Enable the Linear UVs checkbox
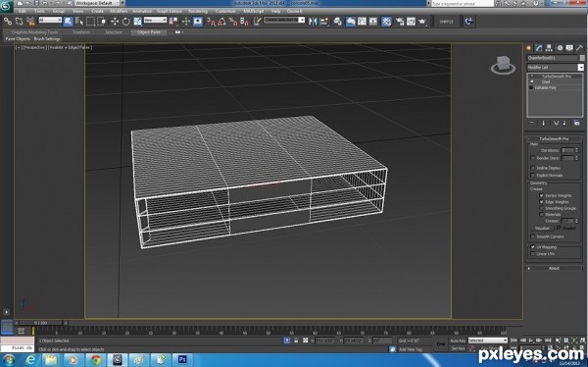Image resolution: width=588 pixels, height=367 pixels. click(532, 254)
